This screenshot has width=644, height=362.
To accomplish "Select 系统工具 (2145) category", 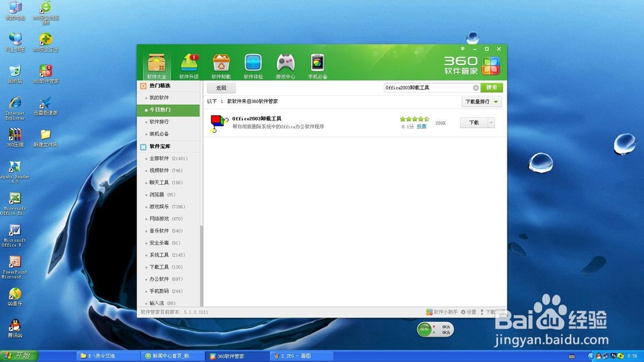I will (168, 255).
